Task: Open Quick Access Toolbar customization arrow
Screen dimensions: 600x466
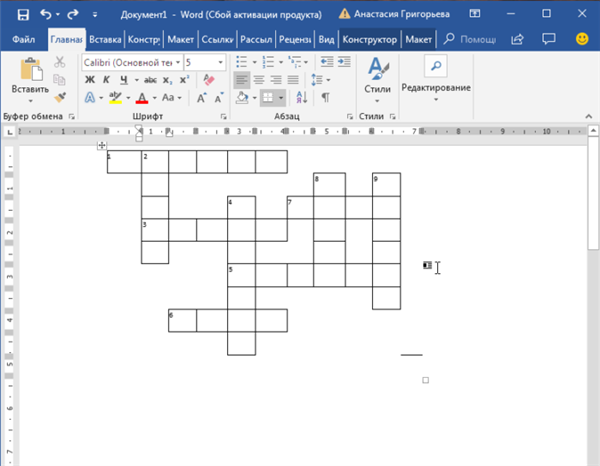Action: [95, 15]
